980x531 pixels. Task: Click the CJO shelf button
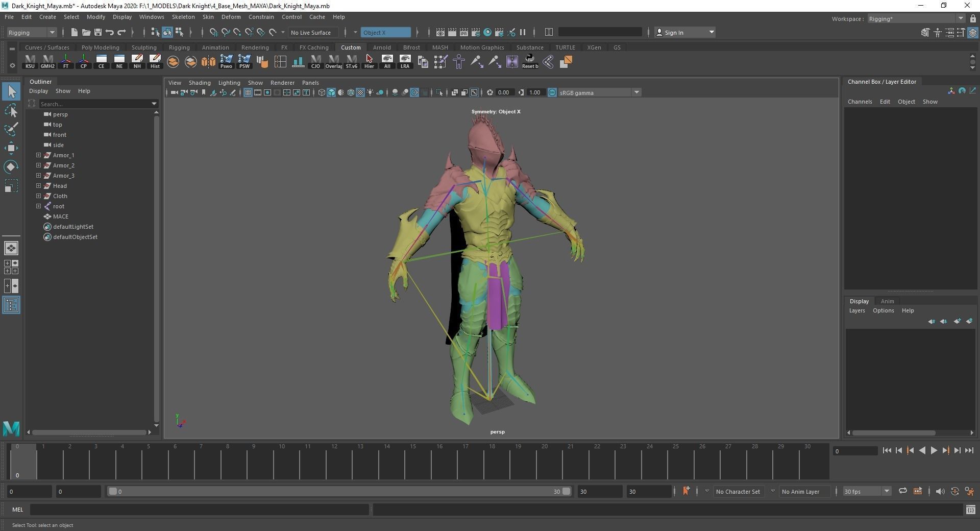tap(315, 62)
